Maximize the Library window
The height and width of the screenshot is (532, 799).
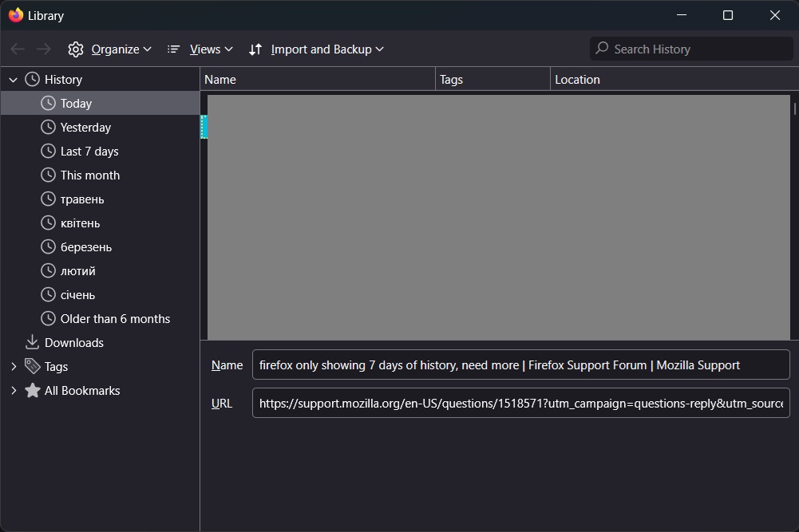point(728,15)
